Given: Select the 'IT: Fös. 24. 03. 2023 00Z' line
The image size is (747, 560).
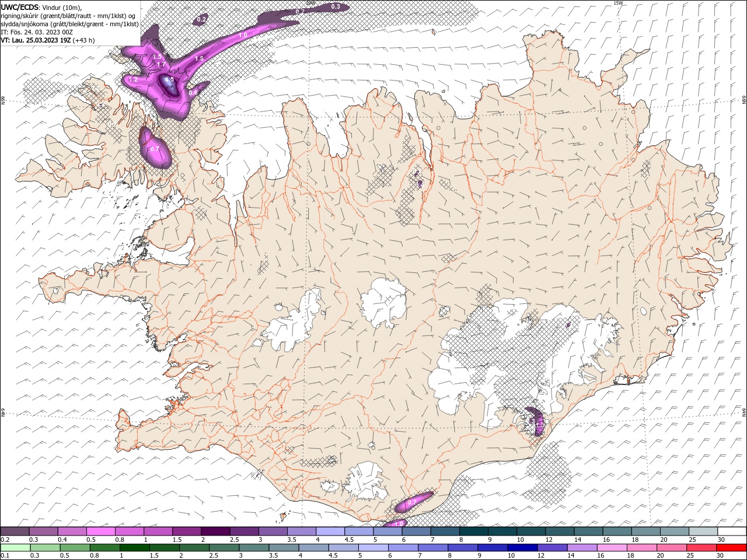Looking at the screenshot, I should click(x=37, y=32).
